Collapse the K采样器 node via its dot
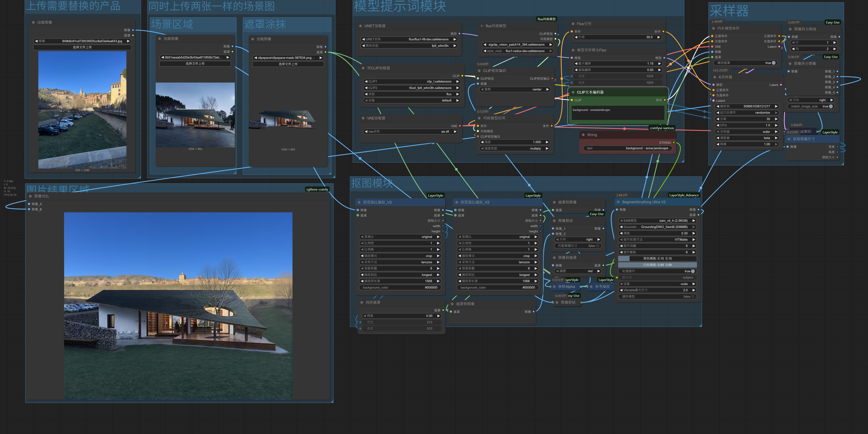868x434 pixels. pos(715,77)
